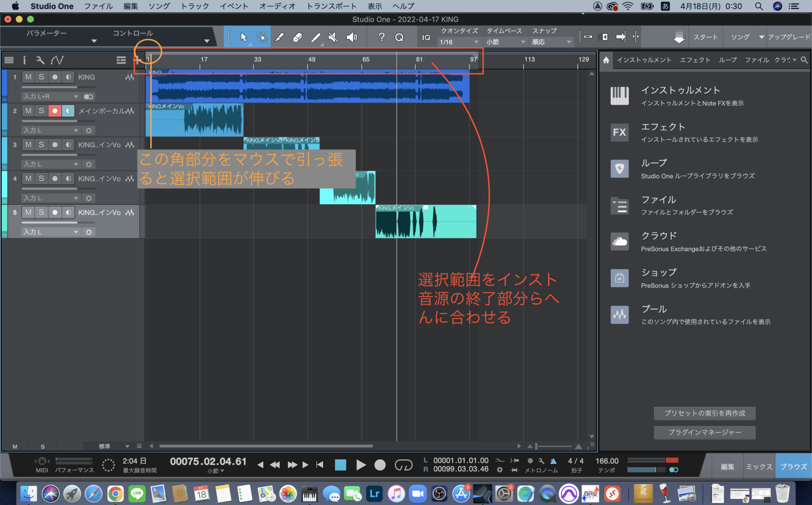
Task: Open the 標準 track height dropdown
Action: [x=114, y=446]
